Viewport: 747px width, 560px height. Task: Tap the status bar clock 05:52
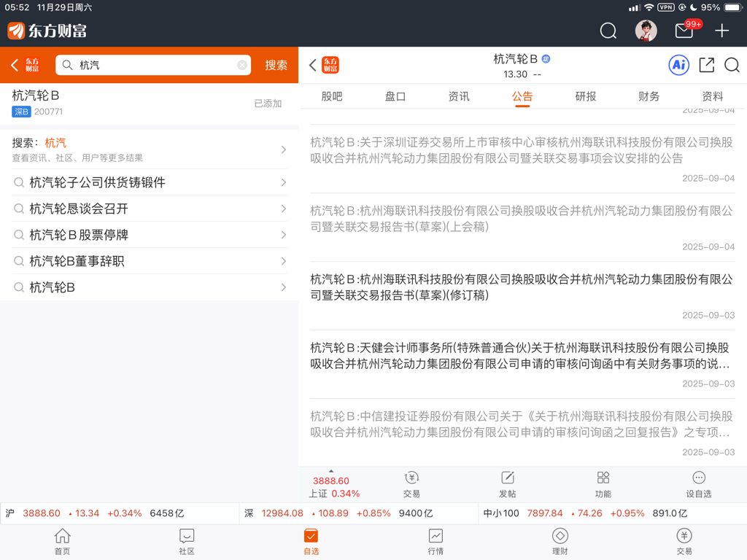[x=17, y=7]
